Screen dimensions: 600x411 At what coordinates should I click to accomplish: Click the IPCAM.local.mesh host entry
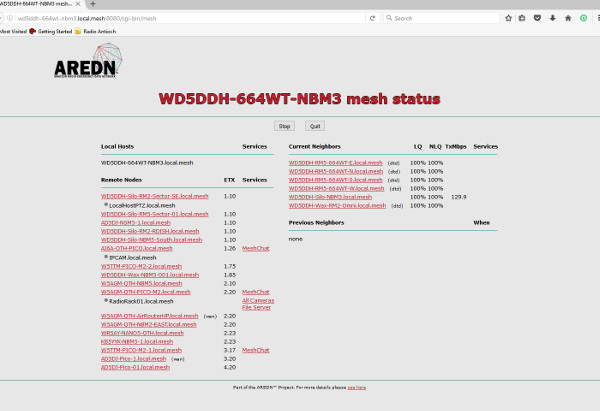point(132,258)
